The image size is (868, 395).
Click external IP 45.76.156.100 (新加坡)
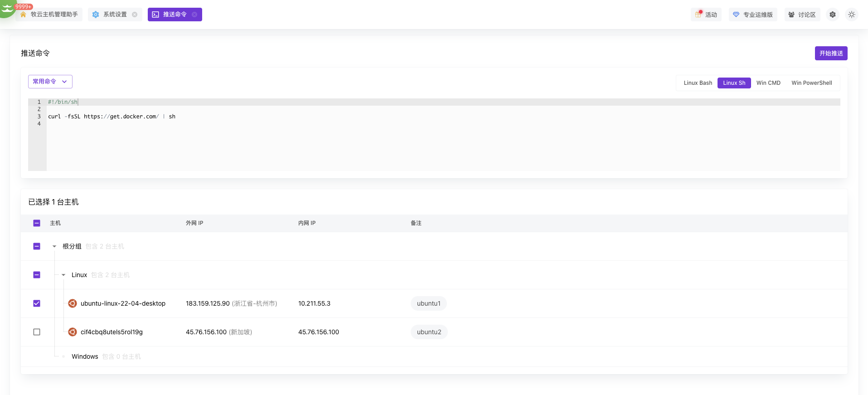(219, 332)
